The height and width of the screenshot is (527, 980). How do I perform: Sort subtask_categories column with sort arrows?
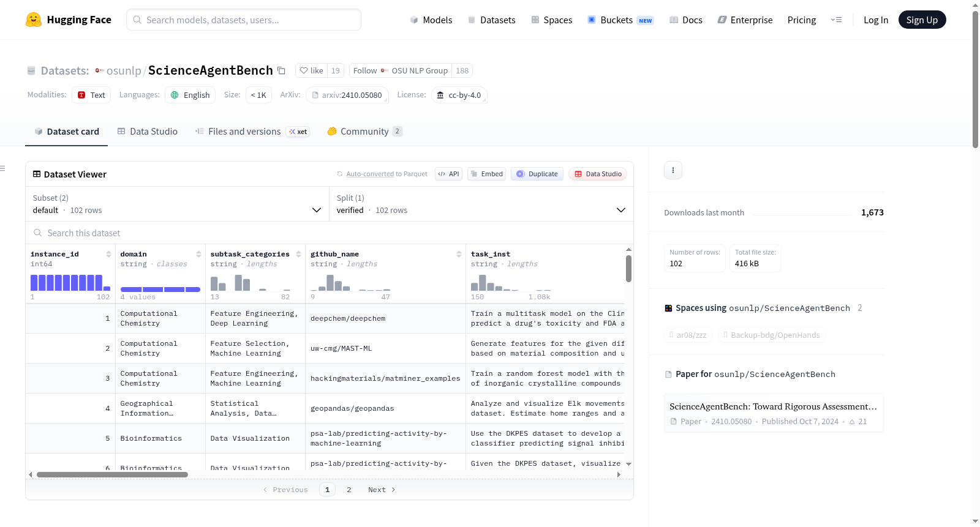tap(298, 254)
